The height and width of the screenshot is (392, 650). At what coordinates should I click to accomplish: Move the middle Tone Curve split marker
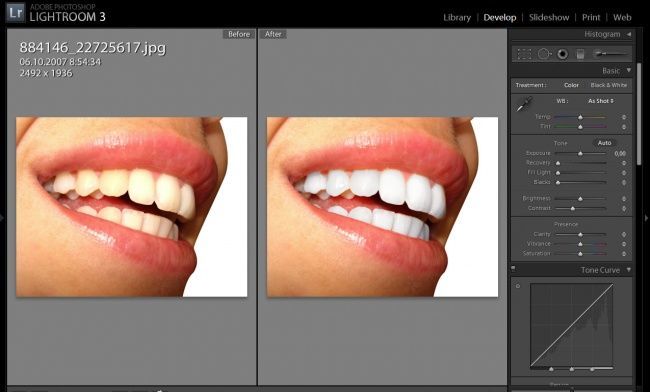(x=572, y=369)
